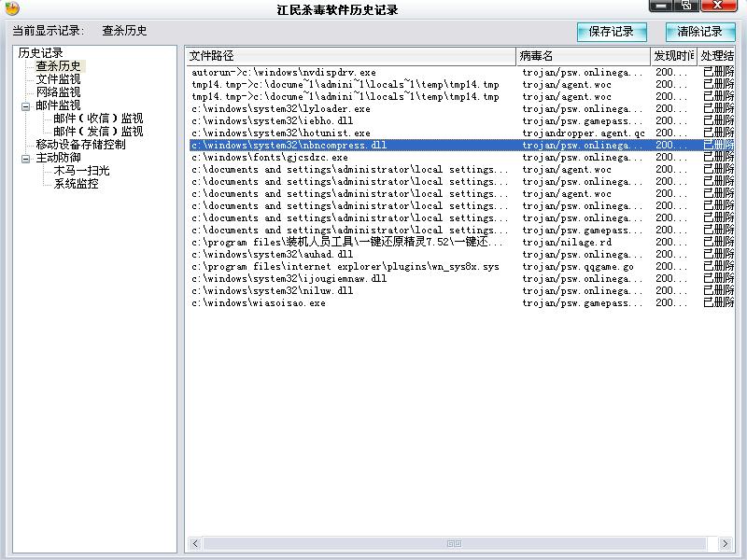Sort by 病毒名 column header

coord(583,56)
